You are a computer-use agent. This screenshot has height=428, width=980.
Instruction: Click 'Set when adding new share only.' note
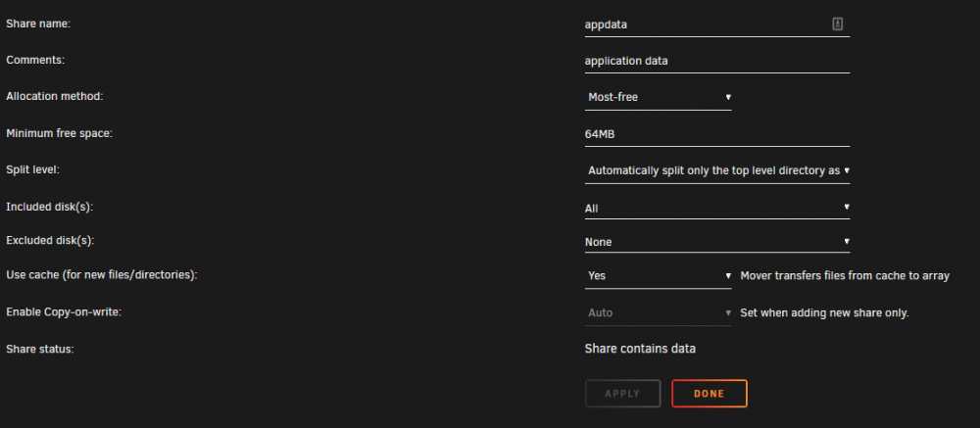tap(824, 312)
